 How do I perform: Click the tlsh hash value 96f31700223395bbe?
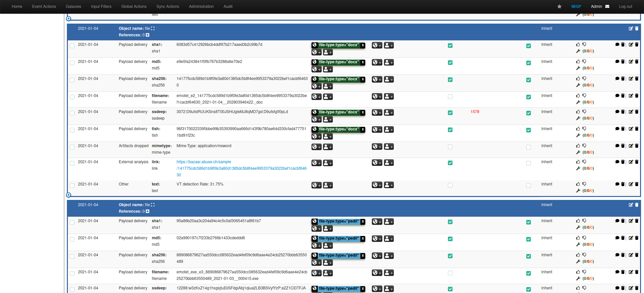[241, 132]
